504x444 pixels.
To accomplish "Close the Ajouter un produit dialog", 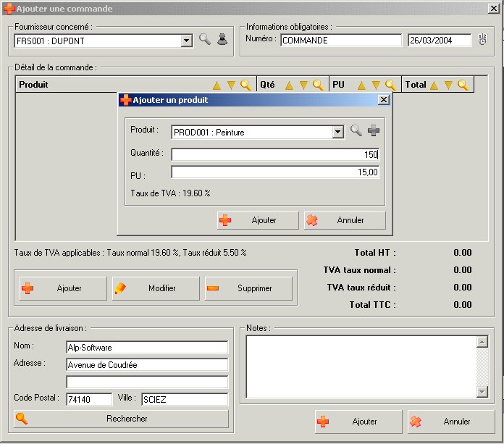I will pyautogui.click(x=384, y=100).
